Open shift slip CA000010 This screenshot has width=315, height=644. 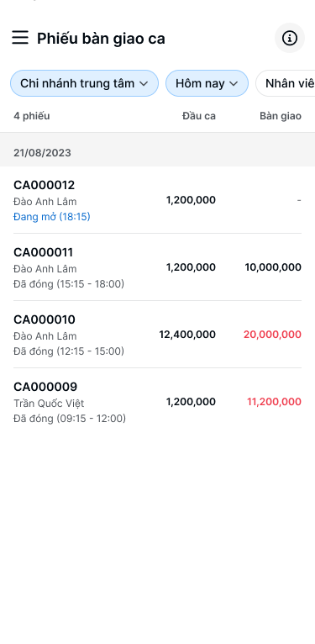tap(158, 335)
